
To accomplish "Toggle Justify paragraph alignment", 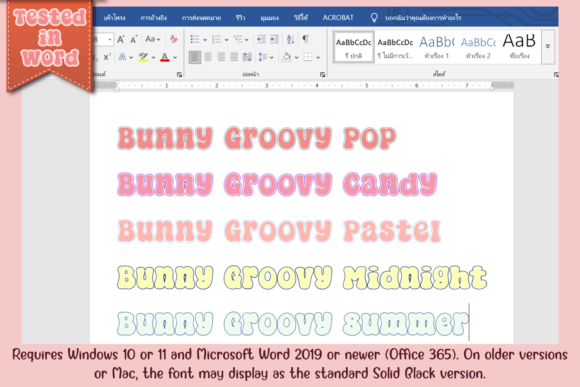I will [234, 57].
